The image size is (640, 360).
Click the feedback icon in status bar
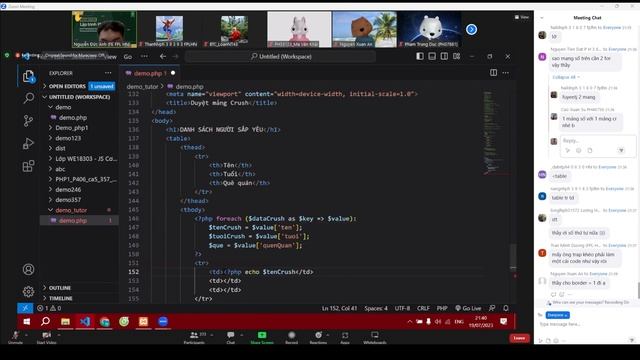(492, 308)
